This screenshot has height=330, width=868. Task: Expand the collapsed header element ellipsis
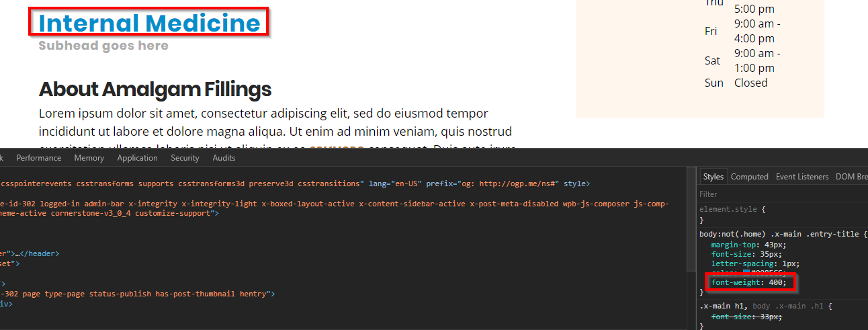(x=19, y=254)
